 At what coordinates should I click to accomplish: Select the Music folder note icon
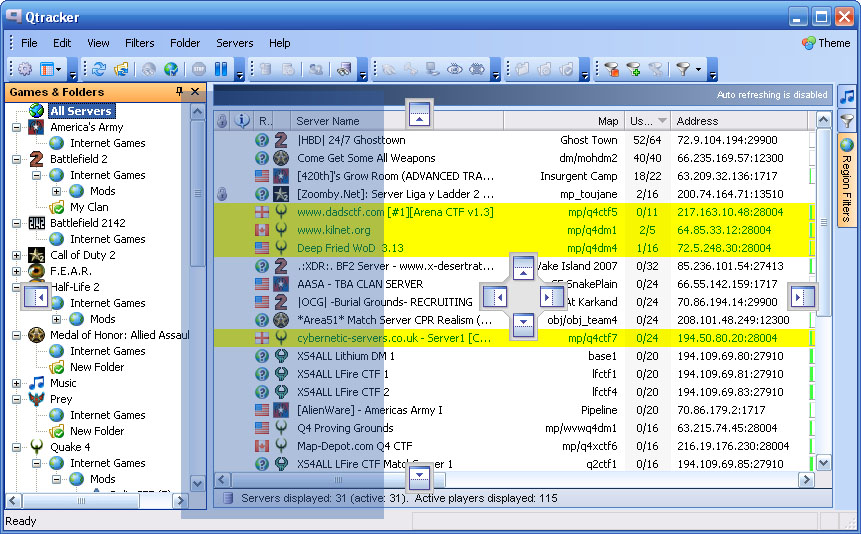click(37, 383)
